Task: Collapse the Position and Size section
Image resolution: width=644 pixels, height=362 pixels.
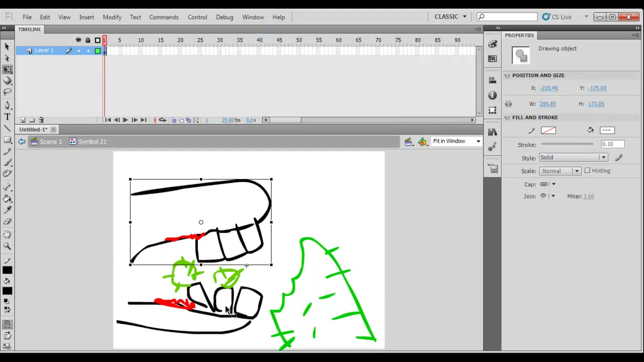Action: tap(507, 75)
